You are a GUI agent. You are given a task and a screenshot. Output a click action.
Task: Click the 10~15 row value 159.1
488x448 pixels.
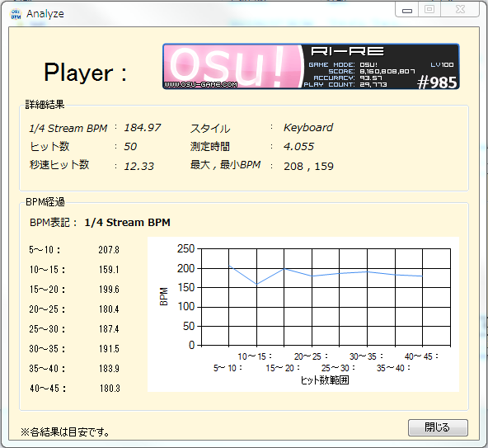click(x=109, y=270)
